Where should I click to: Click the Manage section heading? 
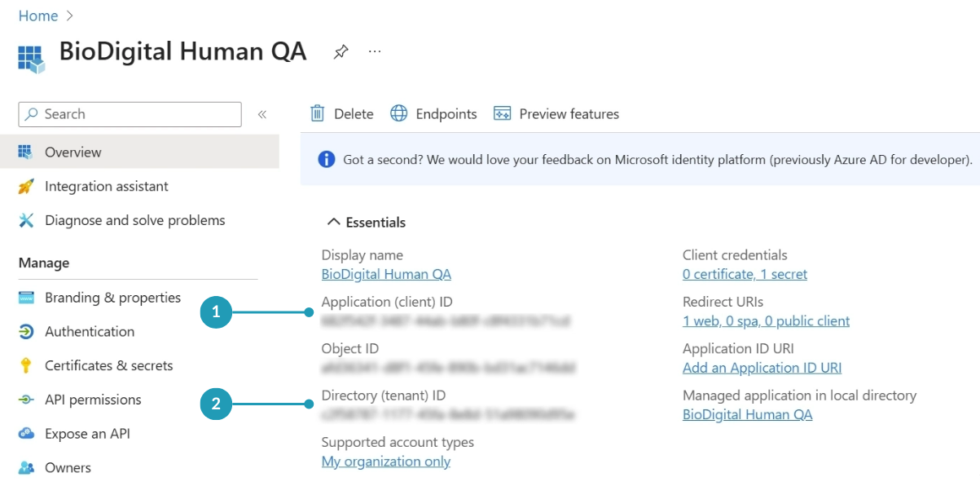[x=44, y=263]
